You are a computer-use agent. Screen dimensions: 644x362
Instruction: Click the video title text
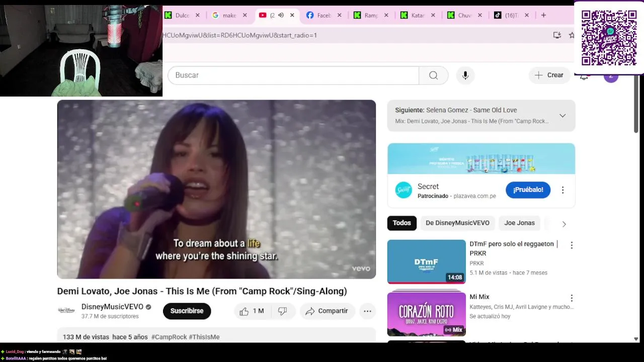[x=202, y=291]
